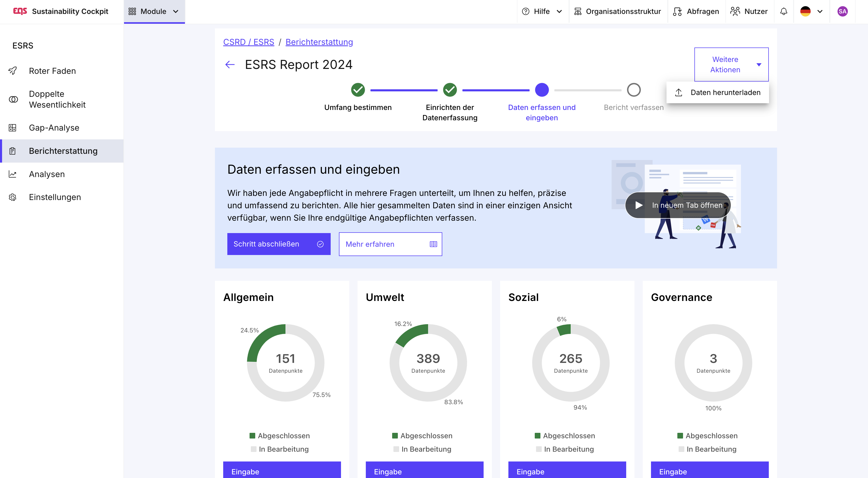The width and height of the screenshot is (868, 478).
Task: Toggle In Bearbeitung legend in Umwelt card
Action: 422,449
